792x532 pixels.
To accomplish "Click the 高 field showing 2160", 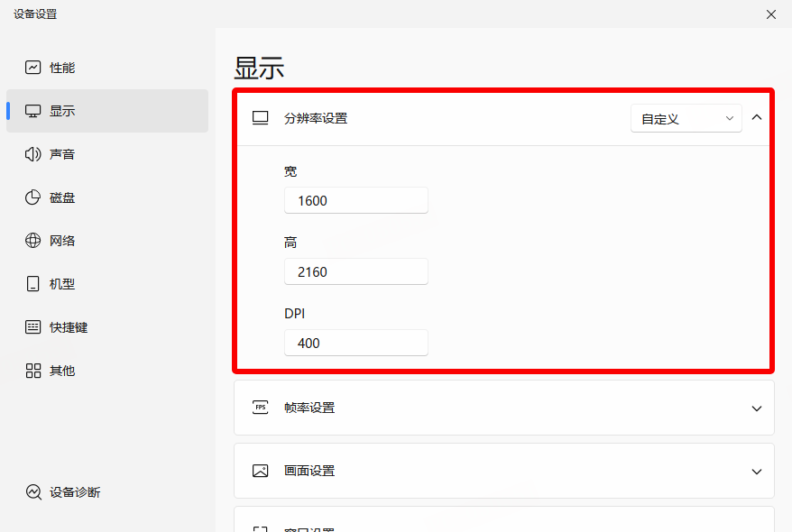I will (355, 271).
